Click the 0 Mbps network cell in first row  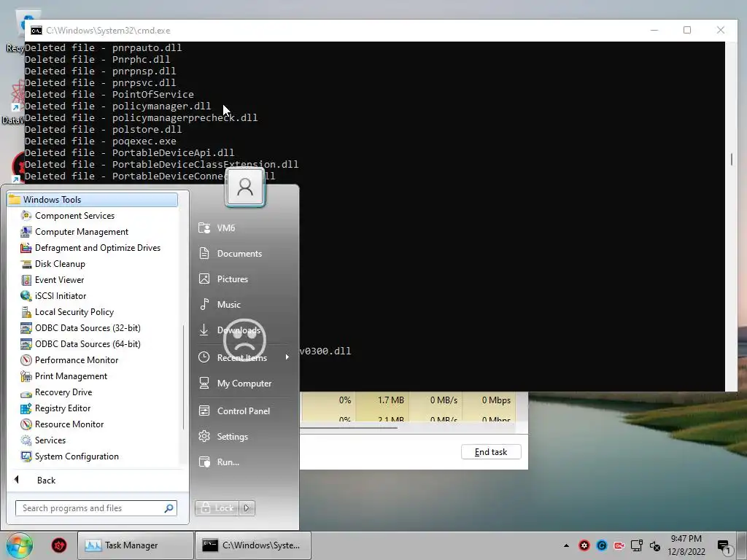pos(489,400)
